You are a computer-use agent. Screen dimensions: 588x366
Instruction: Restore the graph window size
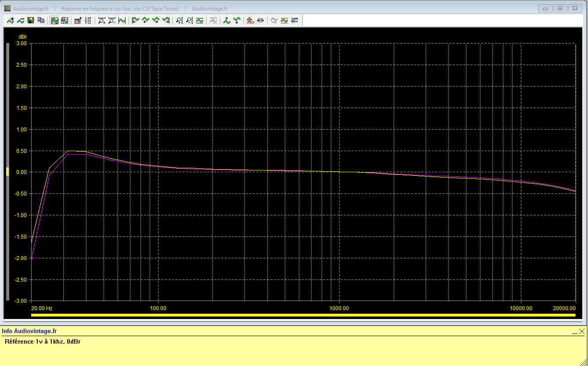coord(560,8)
